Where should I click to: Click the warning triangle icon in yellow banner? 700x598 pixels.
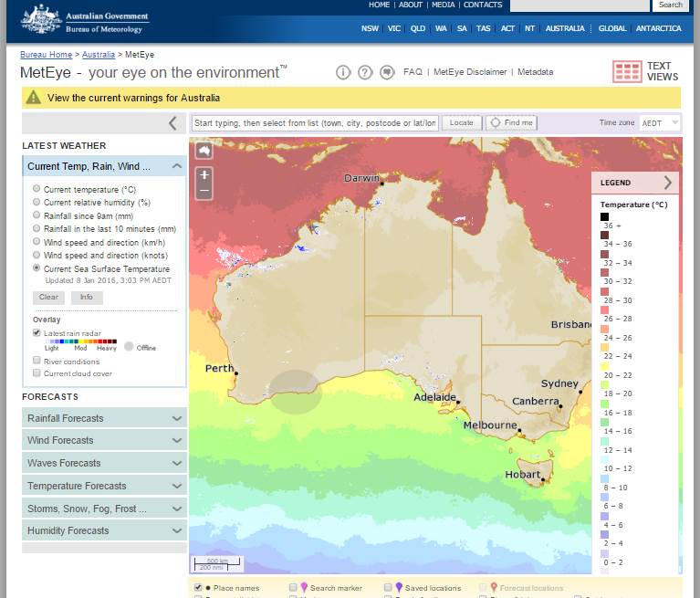34,98
